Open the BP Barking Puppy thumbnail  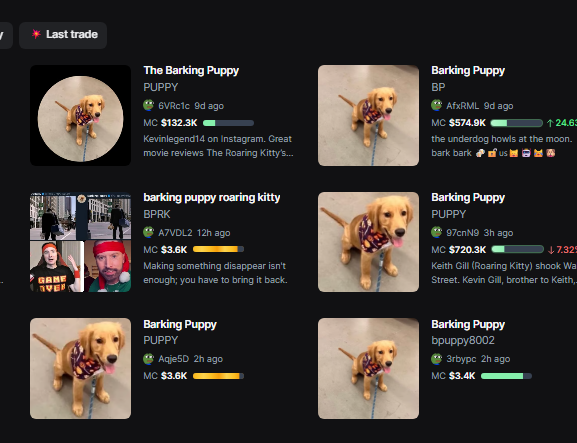coord(368,116)
